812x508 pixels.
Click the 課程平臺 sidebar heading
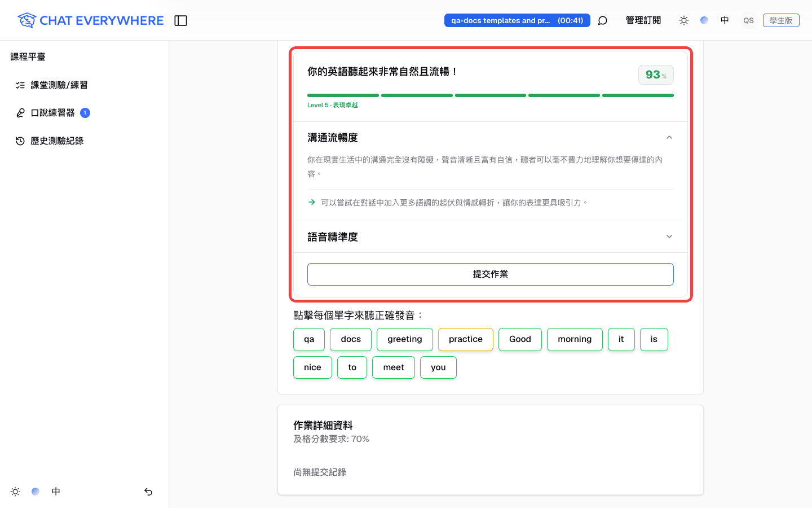(x=28, y=57)
